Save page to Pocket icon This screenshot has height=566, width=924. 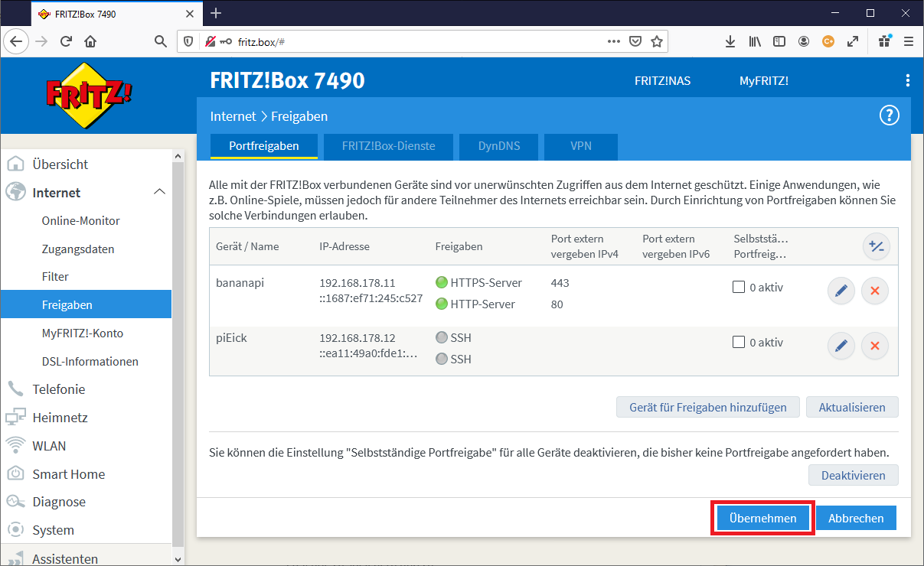click(x=635, y=41)
